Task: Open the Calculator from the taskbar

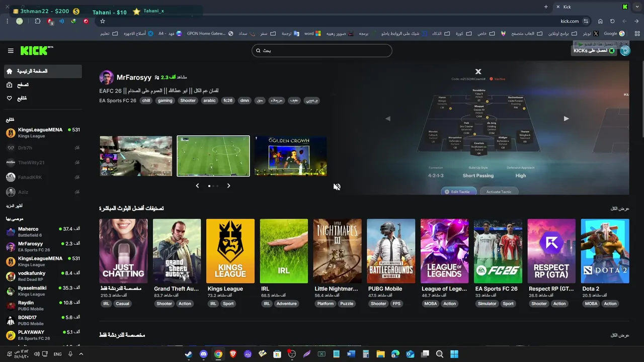Action: tap(366, 354)
